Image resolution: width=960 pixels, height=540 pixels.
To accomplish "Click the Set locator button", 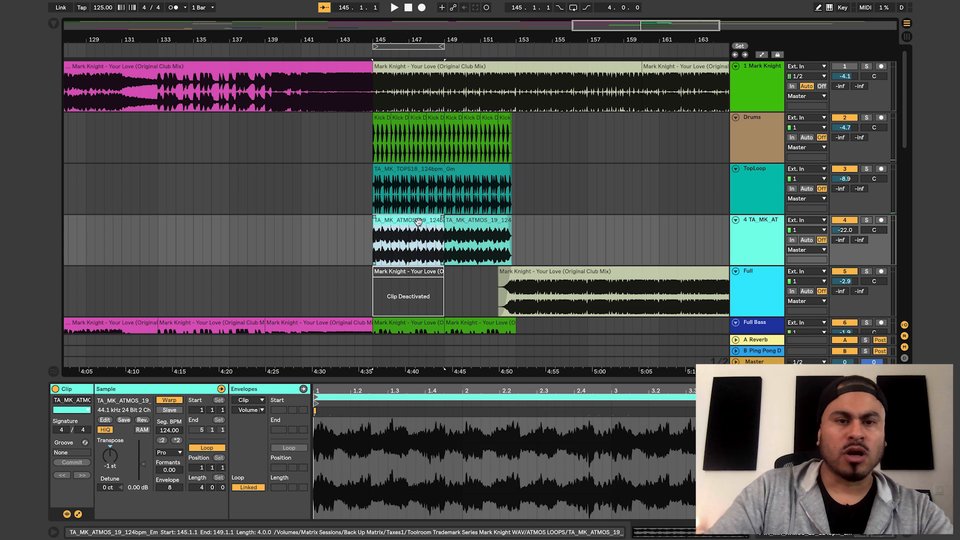I will [740, 46].
